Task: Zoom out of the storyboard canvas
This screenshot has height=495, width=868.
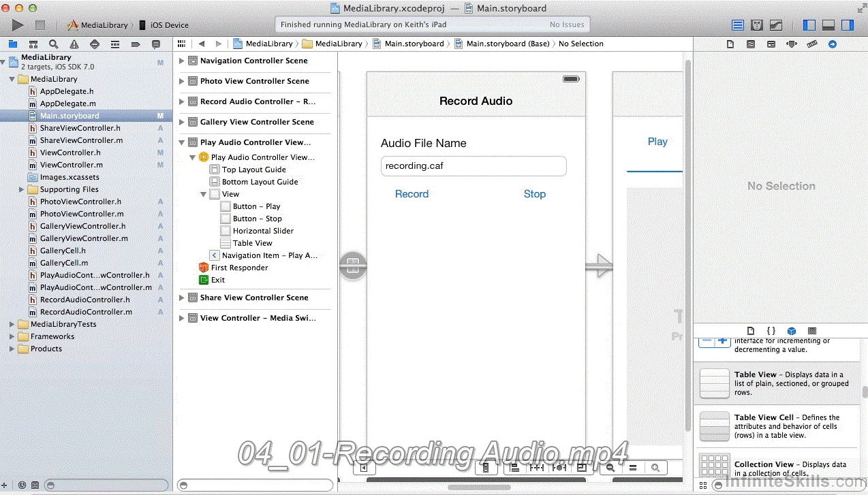Action: [x=610, y=468]
